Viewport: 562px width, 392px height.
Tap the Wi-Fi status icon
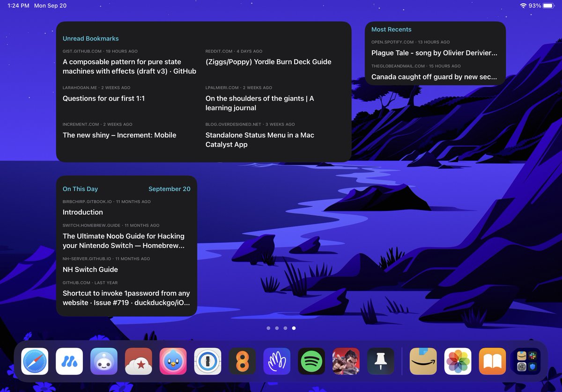click(523, 6)
